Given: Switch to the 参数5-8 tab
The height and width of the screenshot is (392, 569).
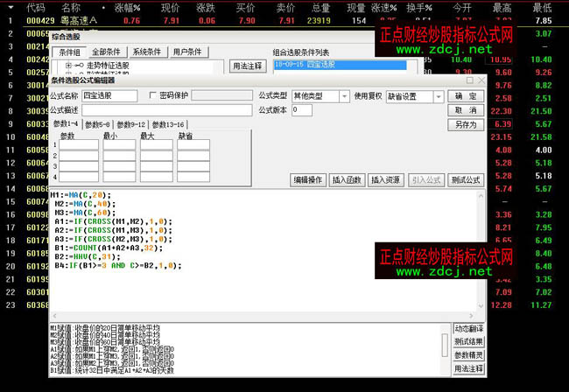Looking at the screenshot, I should click(96, 125).
